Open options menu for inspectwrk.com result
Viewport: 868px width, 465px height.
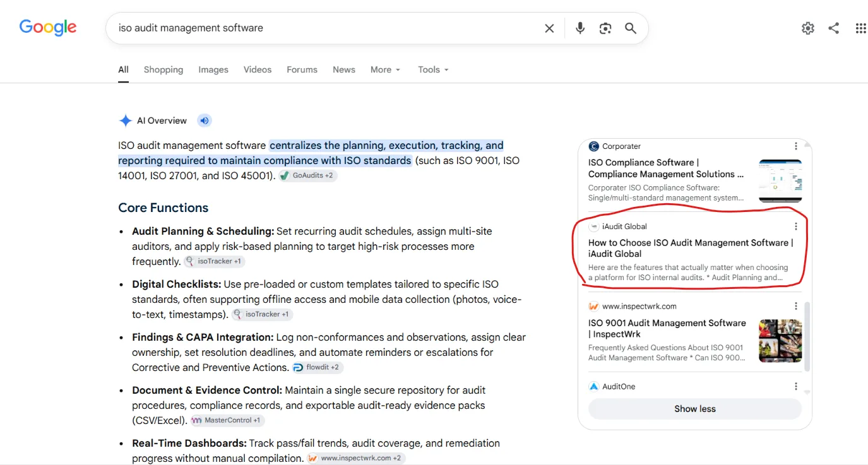coord(796,307)
